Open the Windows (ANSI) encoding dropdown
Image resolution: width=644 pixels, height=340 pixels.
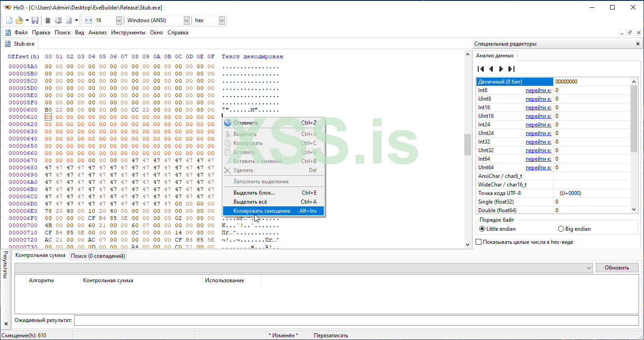pyautogui.click(x=187, y=20)
